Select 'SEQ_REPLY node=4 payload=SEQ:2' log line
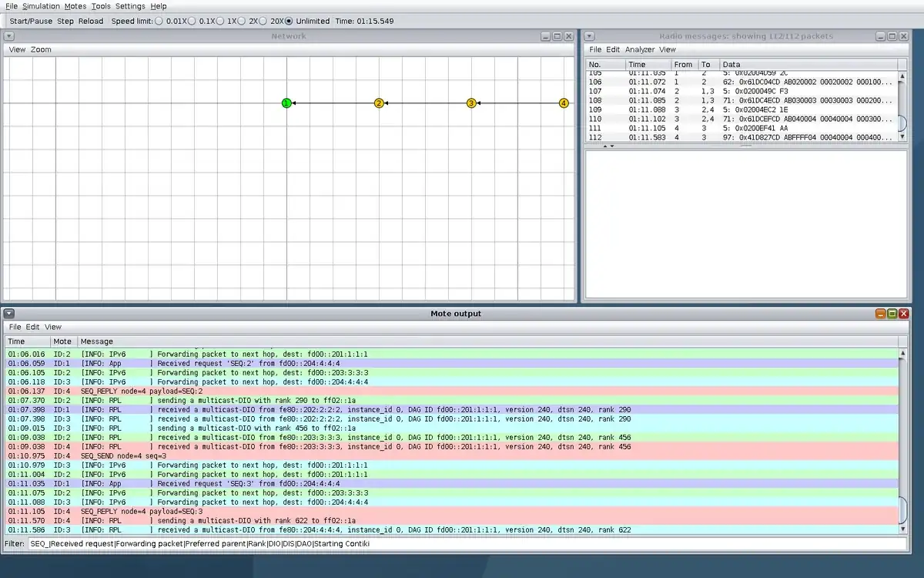This screenshot has width=924, height=578. (452, 391)
